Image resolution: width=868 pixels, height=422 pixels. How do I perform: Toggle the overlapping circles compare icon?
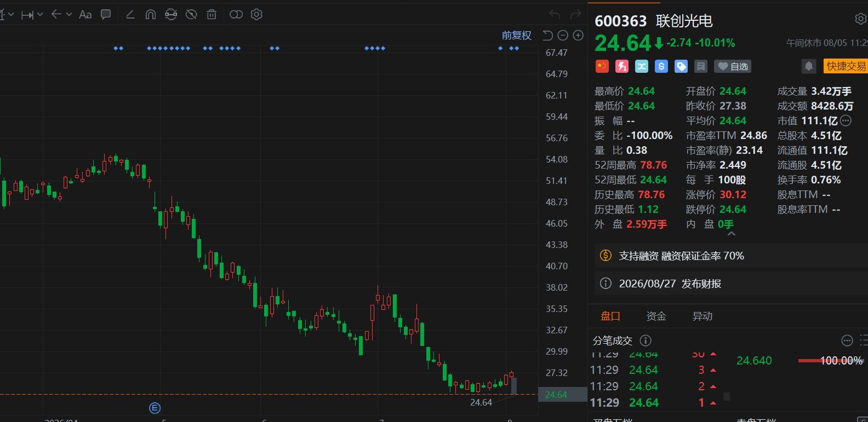[236, 15]
